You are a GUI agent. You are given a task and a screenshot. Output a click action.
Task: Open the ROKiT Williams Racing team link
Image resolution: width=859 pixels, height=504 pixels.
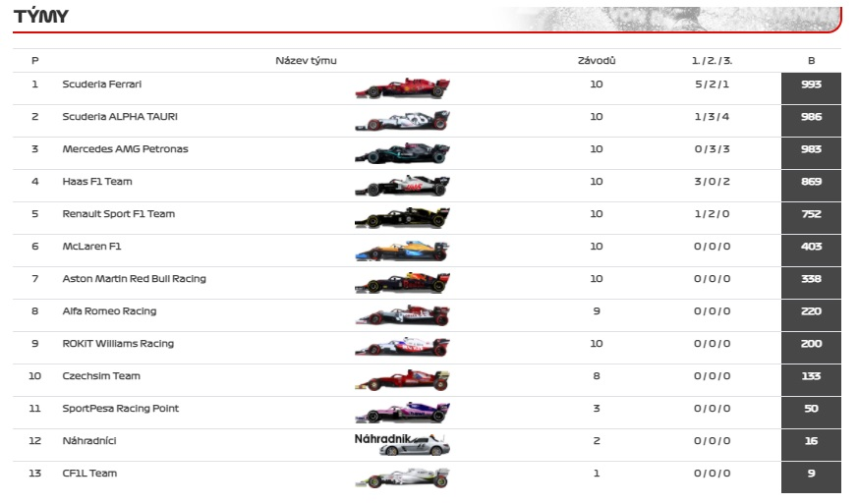coord(118,344)
